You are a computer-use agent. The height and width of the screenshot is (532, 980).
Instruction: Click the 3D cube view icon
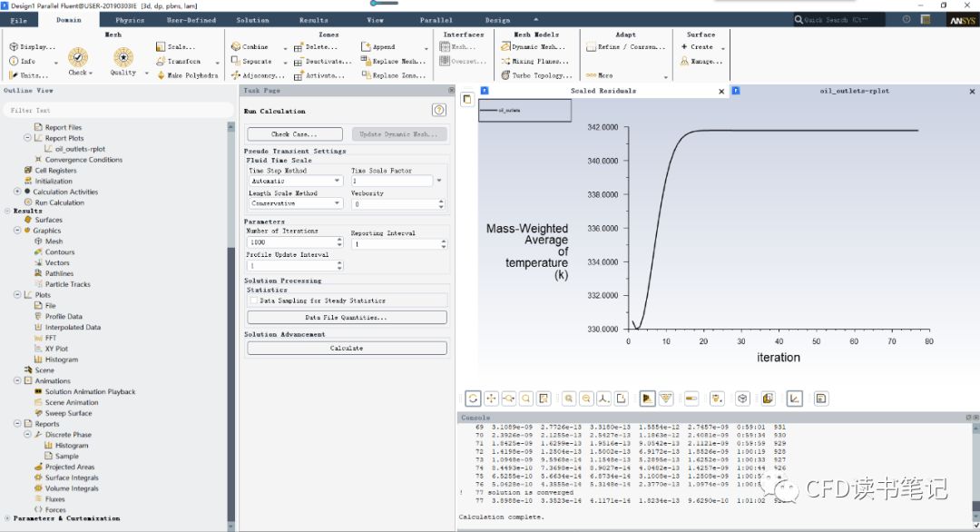click(x=742, y=399)
